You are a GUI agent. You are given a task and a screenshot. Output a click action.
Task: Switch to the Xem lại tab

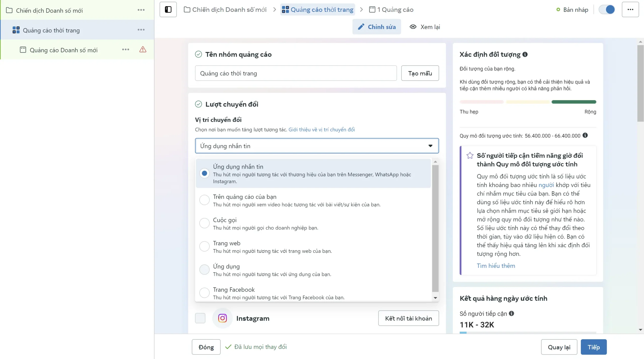point(425,27)
